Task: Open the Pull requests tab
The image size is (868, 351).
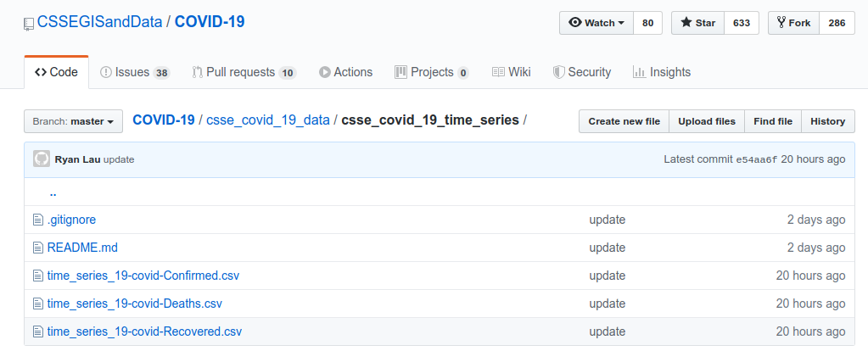Action: tap(244, 72)
